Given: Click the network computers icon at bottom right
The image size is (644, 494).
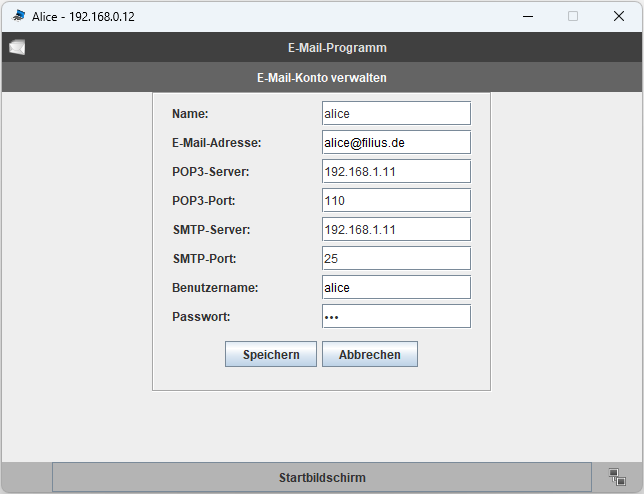Looking at the screenshot, I should click(x=617, y=477).
